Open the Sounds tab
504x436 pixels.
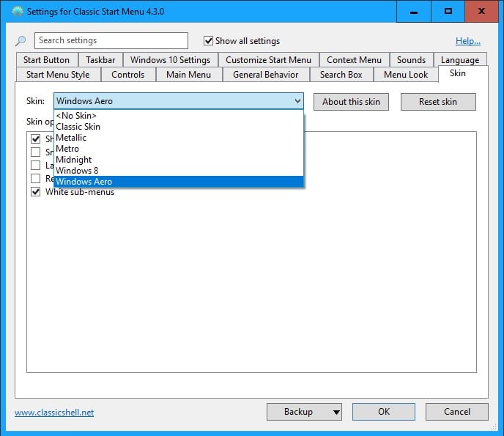point(412,60)
